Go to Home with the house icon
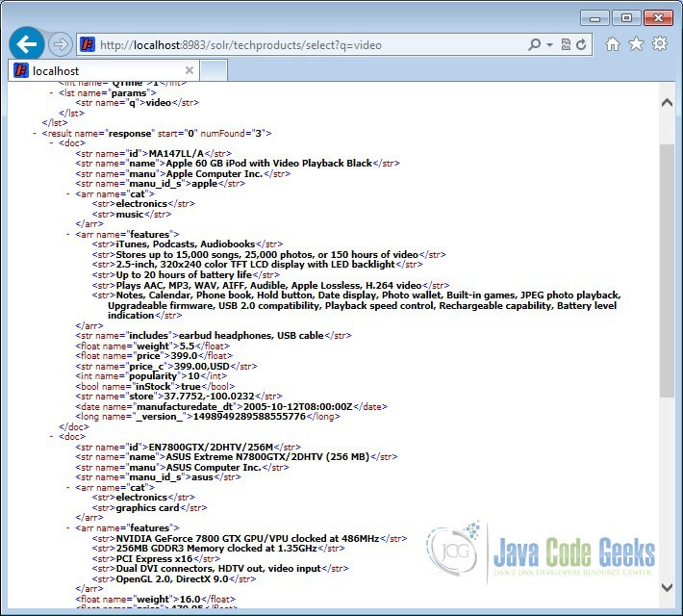This screenshot has height=616, width=683. click(613, 44)
